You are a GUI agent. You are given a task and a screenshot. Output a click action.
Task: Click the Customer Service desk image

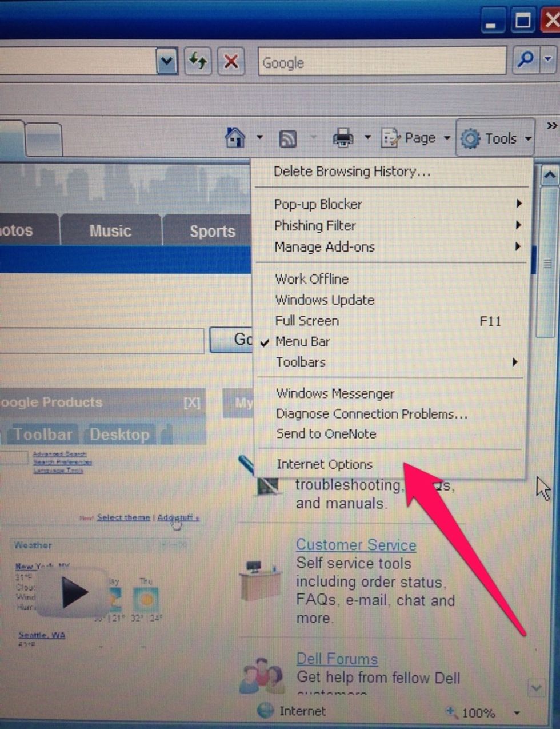pyautogui.click(x=260, y=580)
